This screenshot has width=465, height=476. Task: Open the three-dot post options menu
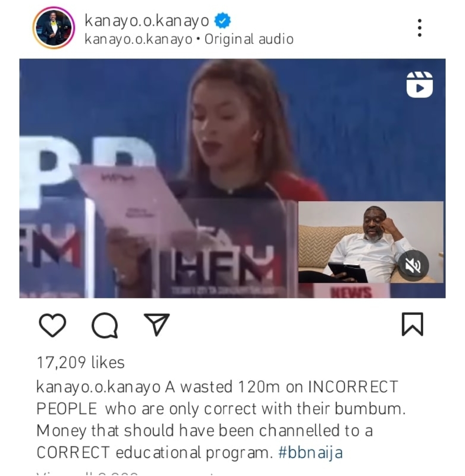pos(419,28)
